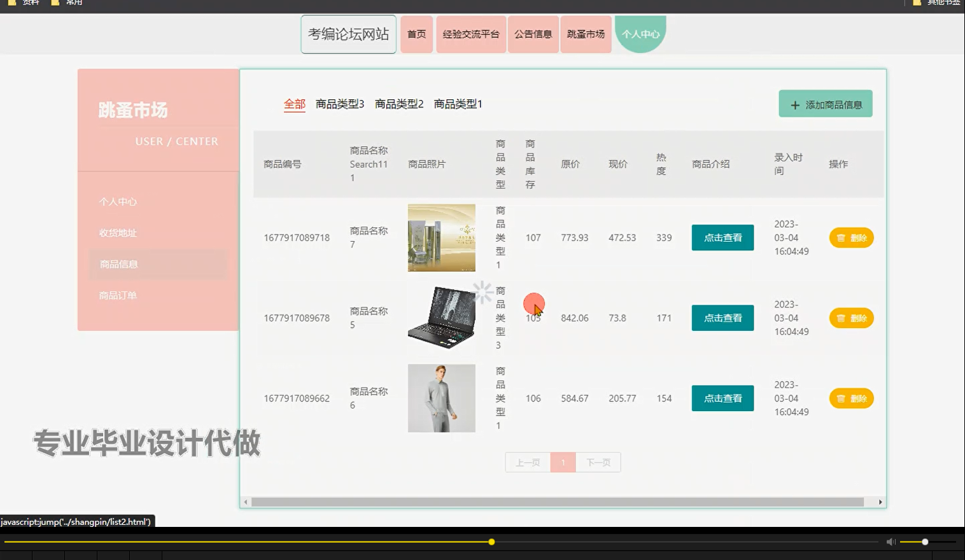Filter products by 商品类型2

tap(400, 104)
